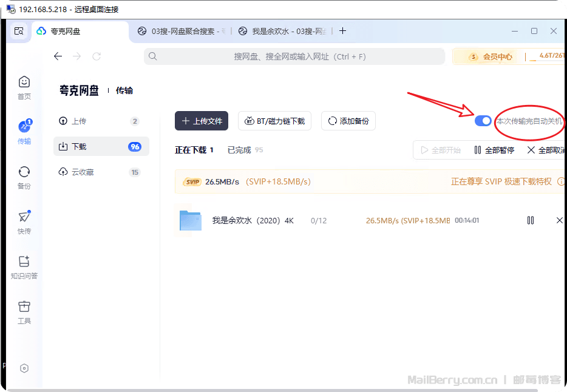
Task: Click the 添加备份 add backup button
Action: click(x=348, y=121)
